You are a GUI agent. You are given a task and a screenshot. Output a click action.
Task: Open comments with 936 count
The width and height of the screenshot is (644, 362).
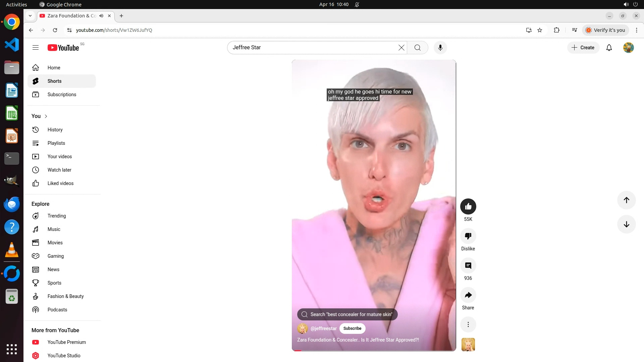pos(468,265)
